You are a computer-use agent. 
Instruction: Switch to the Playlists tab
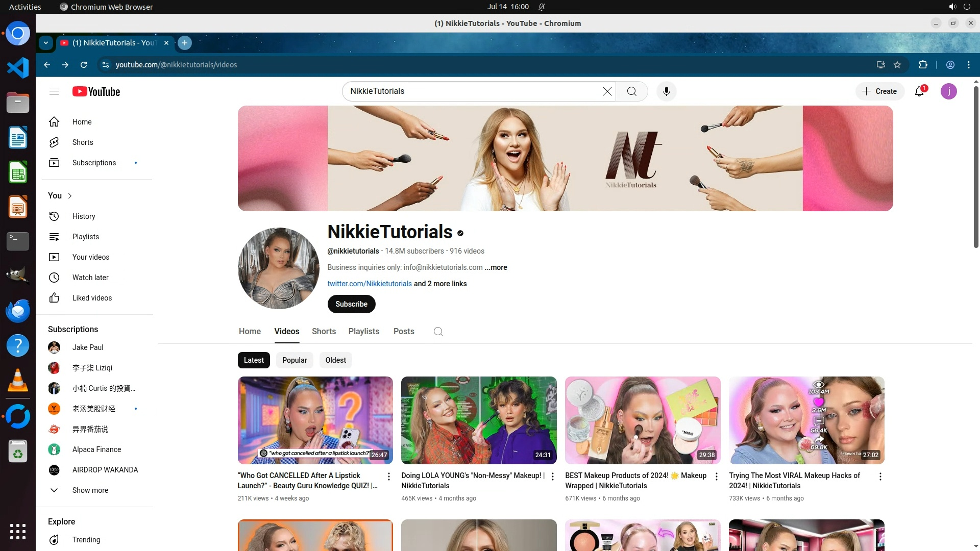363,332
